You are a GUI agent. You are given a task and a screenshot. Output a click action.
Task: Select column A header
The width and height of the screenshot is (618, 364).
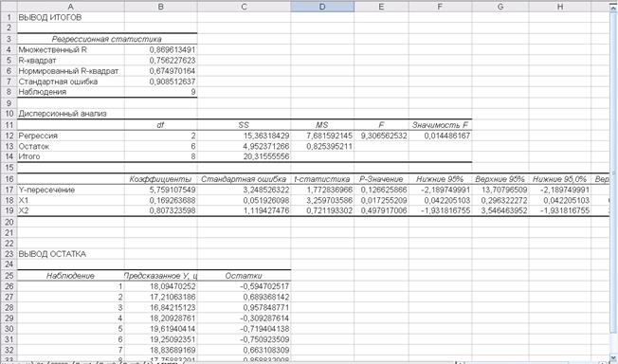(70, 7)
